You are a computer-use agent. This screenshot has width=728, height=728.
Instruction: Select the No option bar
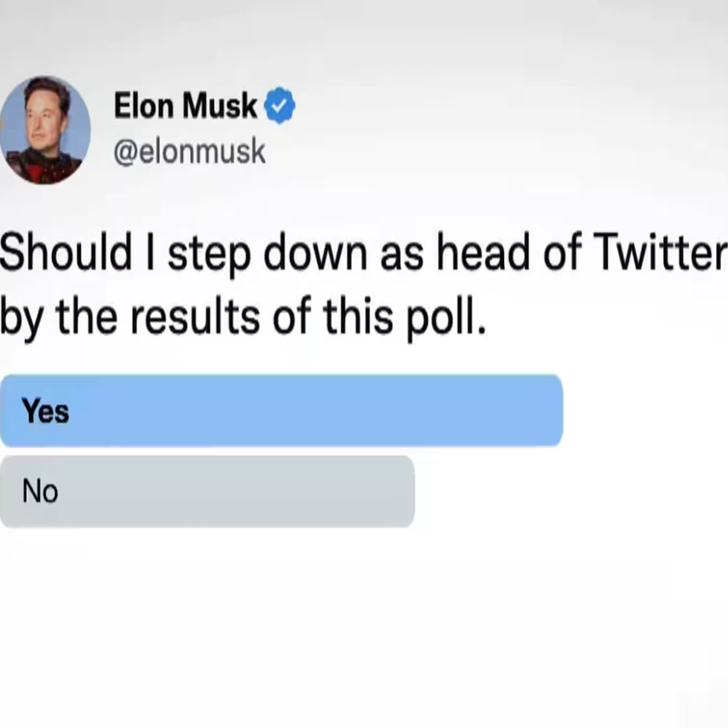pyautogui.click(x=208, y=490)
